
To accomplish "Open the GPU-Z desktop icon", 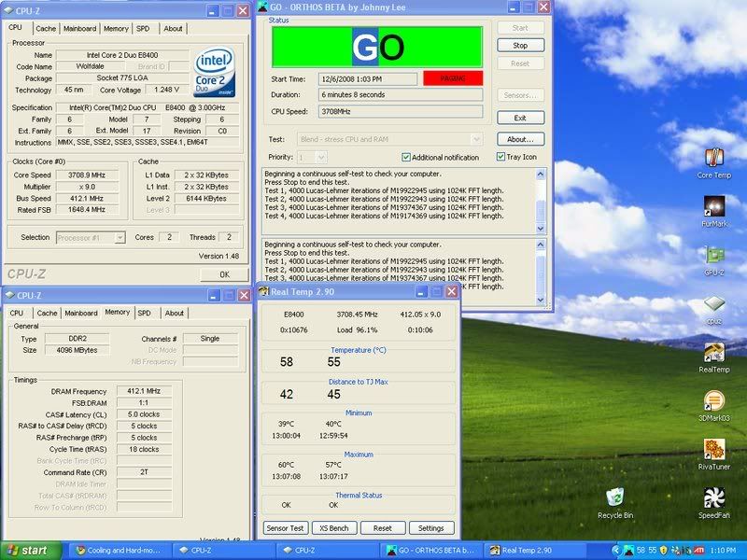I will click(713, 254).
